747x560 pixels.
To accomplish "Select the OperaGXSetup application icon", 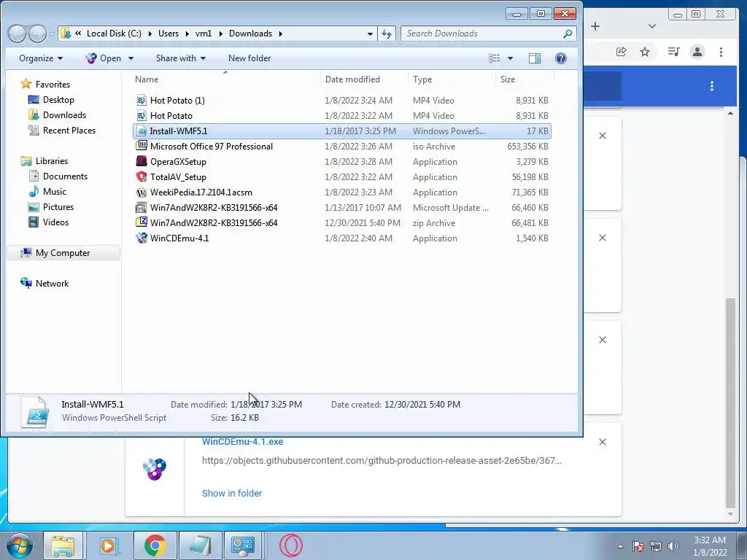I will coord(141,161).
